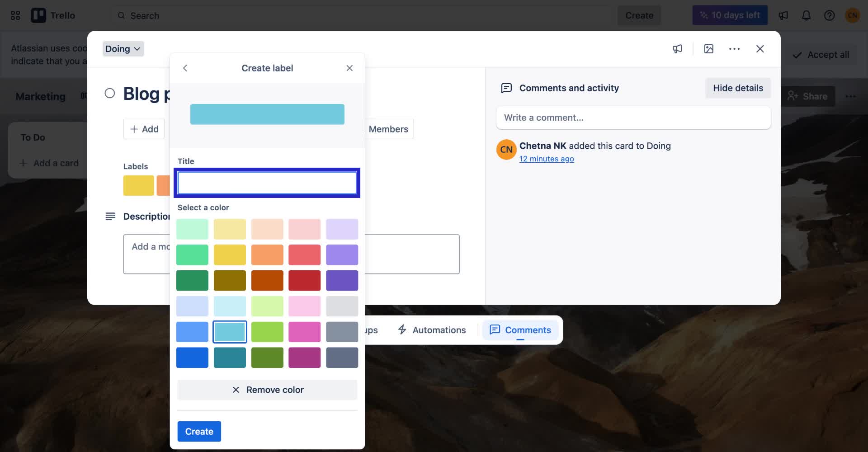Click the announcements megaphone icon on the card

coord(677,49)
